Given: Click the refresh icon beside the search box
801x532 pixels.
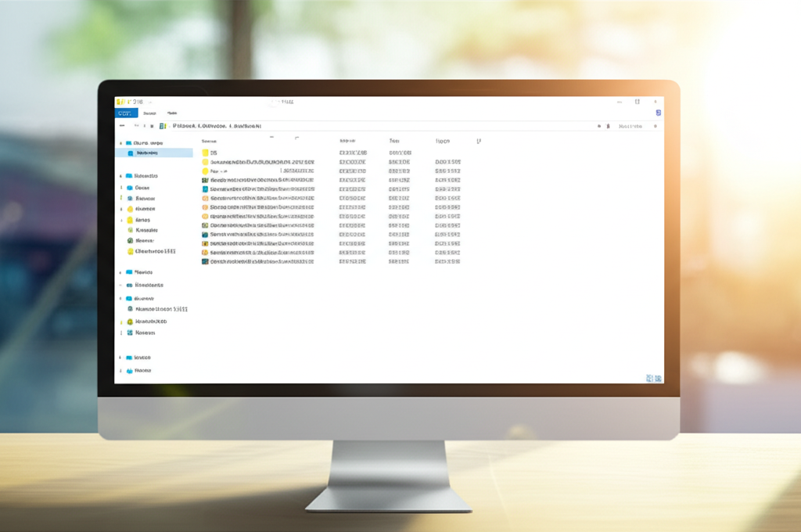Looking at the screenshot, I should pos(609,126).
